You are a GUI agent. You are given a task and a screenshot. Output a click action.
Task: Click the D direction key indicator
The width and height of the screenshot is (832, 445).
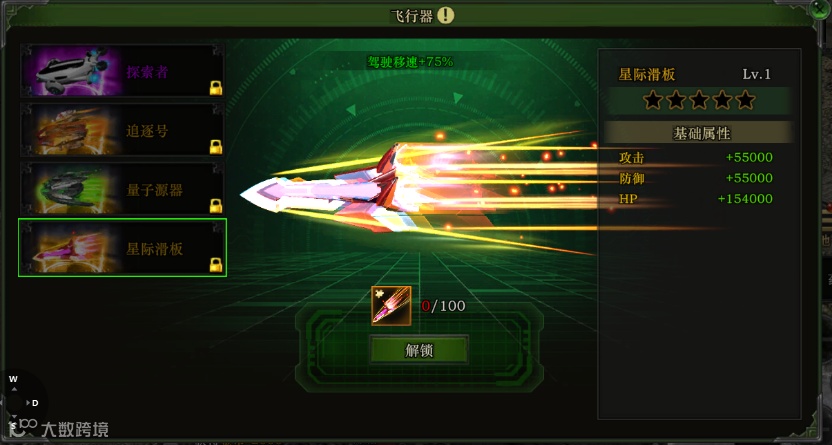coord(35,403)
